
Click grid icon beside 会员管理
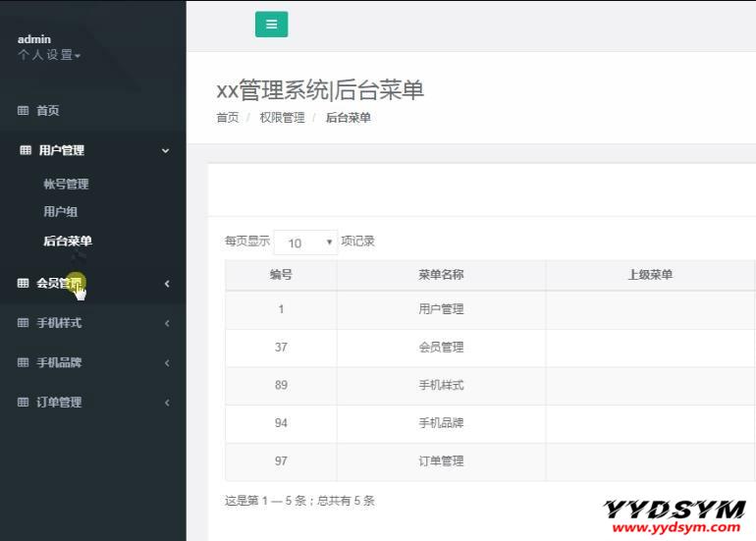tap(24, 283)
